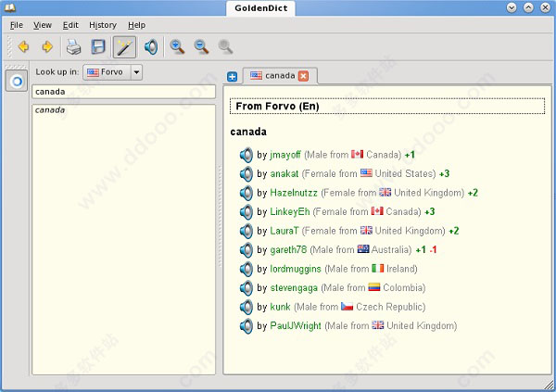Reset zoom with the grey magnifier icon
The image size is (556, 392).
pos(225,47)
